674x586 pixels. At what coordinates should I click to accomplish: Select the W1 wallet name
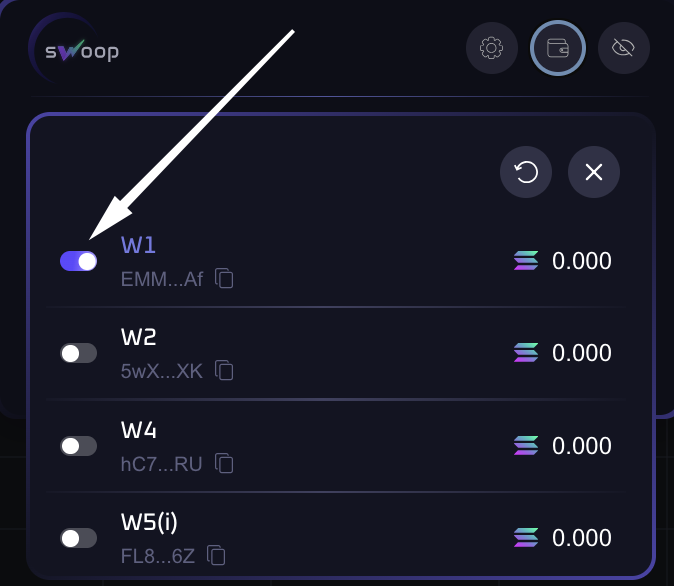point(139,245)
